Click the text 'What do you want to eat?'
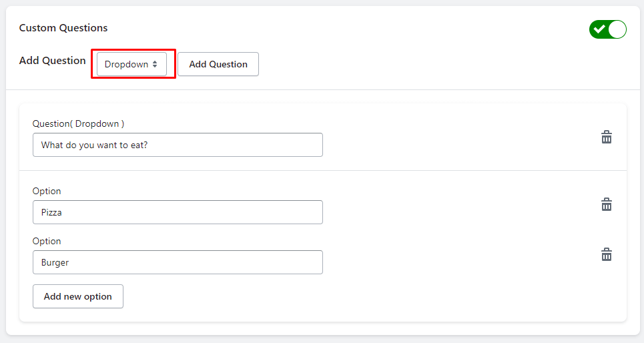The image size is (644, 343). coord(94,145)
